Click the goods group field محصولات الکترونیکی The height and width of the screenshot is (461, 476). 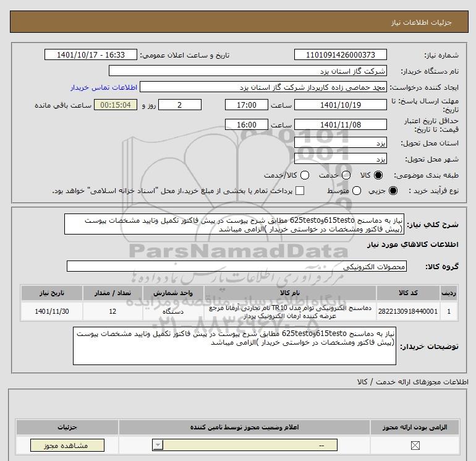point(237,267)
